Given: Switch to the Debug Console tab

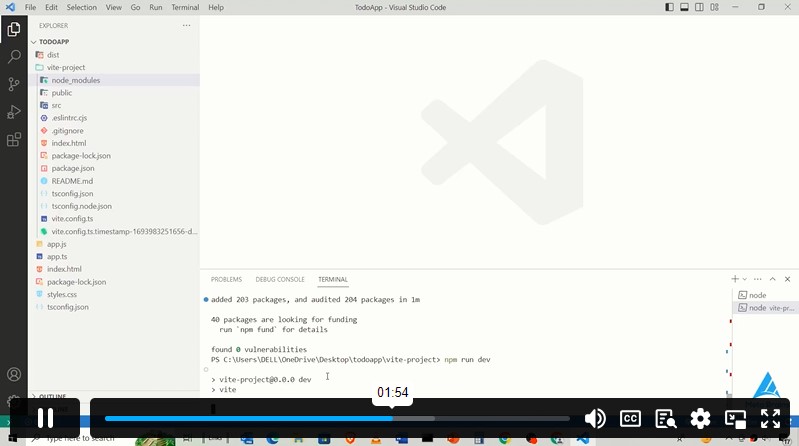Looking at the screenshot, I should point(280,279).
